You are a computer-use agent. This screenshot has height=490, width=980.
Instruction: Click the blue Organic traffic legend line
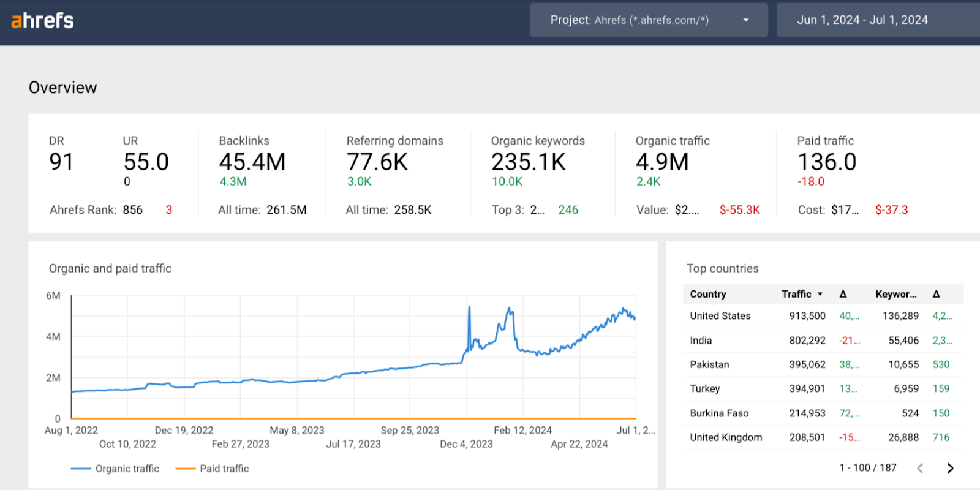[x=81, y=469]
